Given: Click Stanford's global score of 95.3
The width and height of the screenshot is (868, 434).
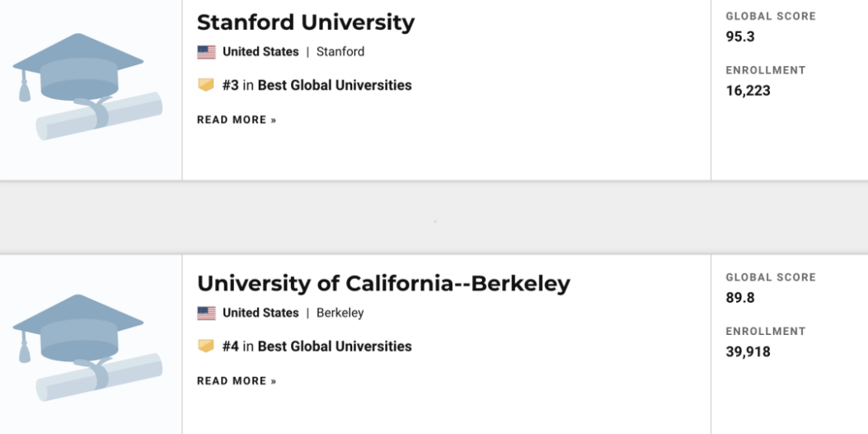Looking at the screenshot, I should pyautogui.click(x=740, y=36).
